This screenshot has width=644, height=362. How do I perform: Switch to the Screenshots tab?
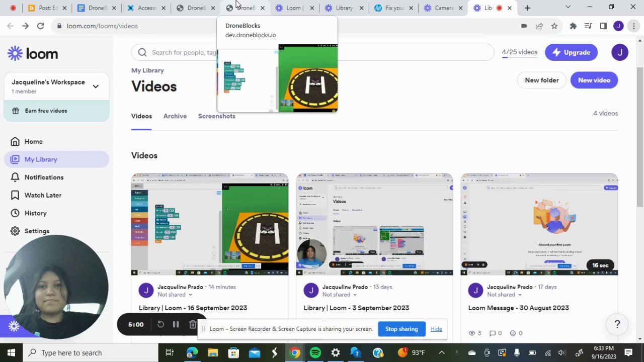[x=217, y=116]
